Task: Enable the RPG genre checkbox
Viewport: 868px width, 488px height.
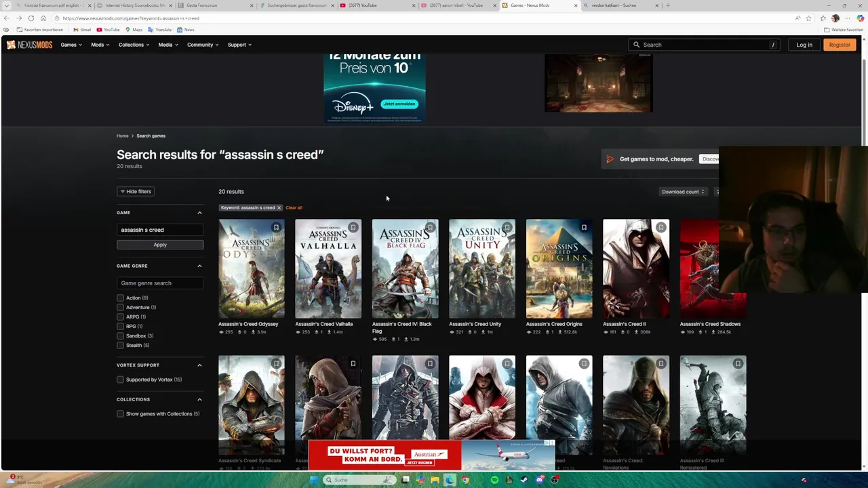Action: [x=120, y=327]
